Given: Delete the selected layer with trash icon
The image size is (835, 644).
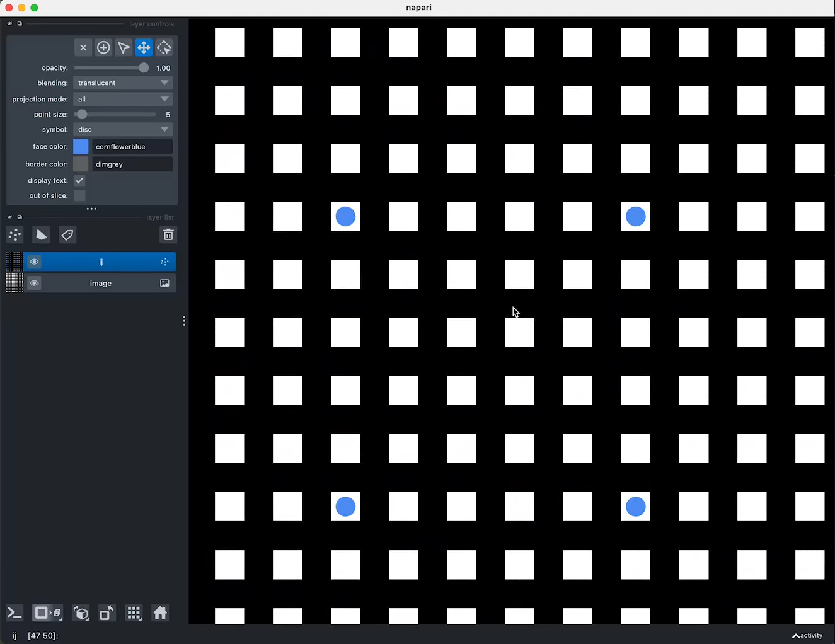Looking at the screenshot, I should point(168,234).
